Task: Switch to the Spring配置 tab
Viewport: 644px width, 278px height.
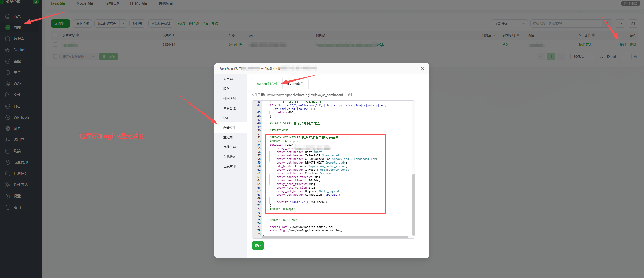Action: coord(296,84)
